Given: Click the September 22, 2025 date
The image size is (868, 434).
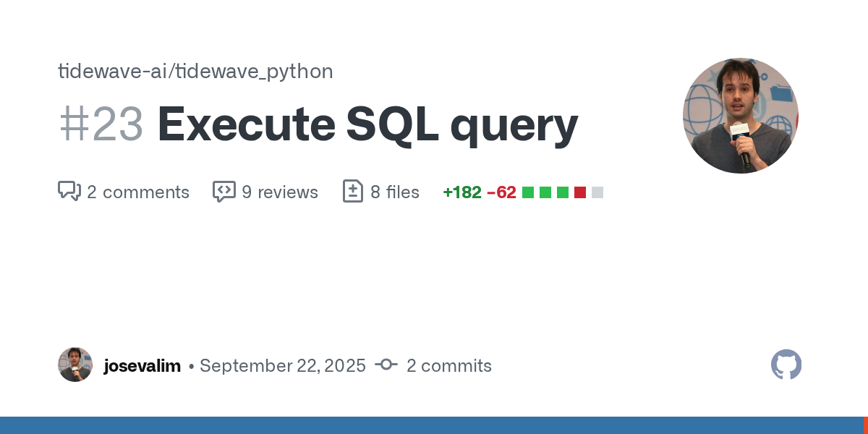Looking at the screenshot, I should (x=282, y=366).
